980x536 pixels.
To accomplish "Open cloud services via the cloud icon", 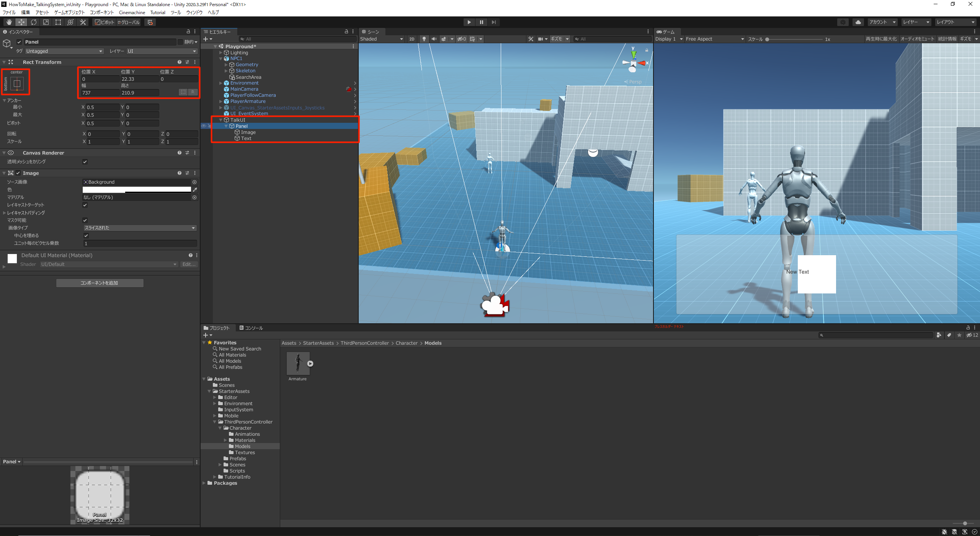I will pyautogui.click(x=858, y=22).
